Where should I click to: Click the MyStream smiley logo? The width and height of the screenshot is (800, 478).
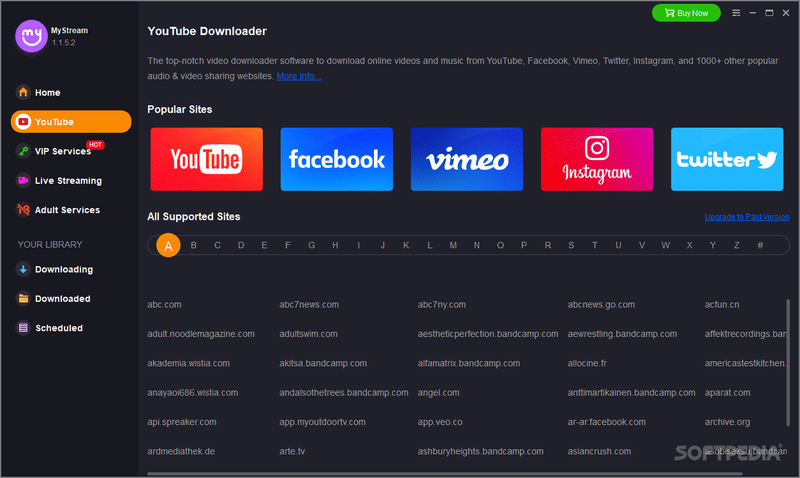[31, 36]
